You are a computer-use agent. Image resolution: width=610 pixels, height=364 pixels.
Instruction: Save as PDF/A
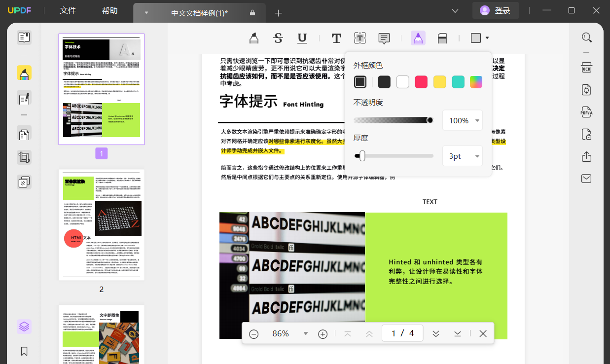coord(586,112)
